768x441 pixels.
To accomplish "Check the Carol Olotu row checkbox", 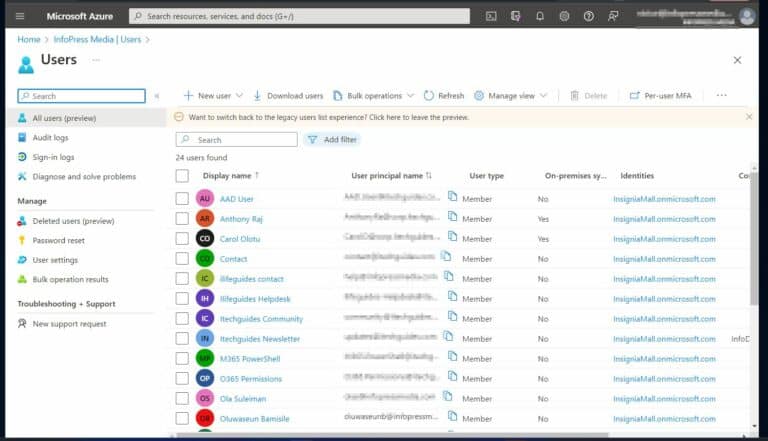I will 182,239.
